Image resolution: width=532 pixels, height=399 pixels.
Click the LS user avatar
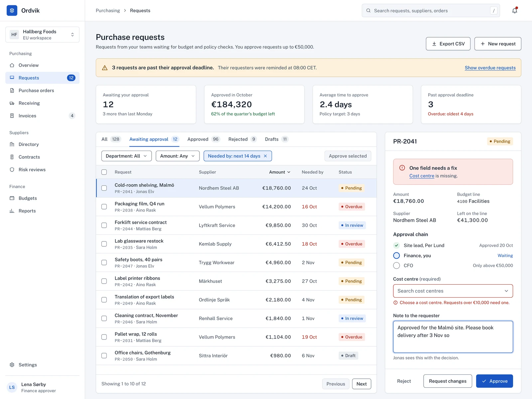[12, 387]
